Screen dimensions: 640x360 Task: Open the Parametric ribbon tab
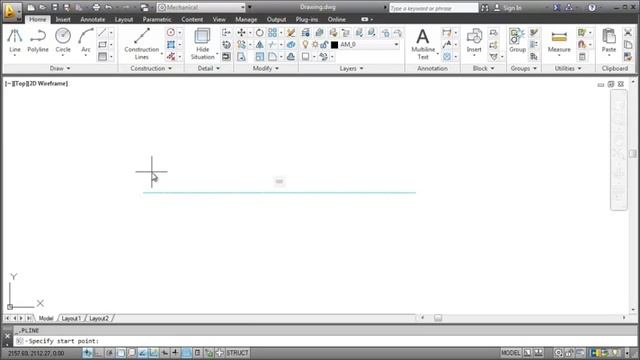157,19
